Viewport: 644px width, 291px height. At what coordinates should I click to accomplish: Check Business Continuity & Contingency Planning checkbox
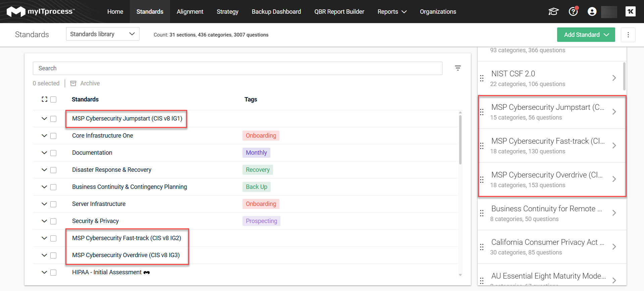pos(53,187)
